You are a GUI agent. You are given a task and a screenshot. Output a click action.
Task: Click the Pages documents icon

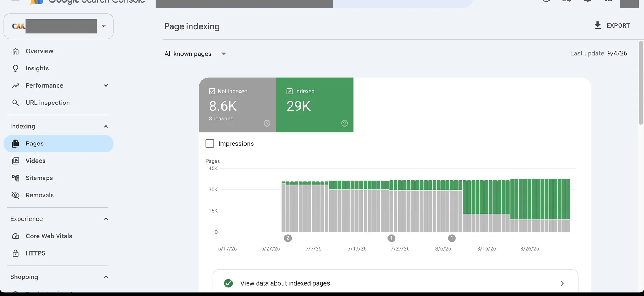(15, 144)
